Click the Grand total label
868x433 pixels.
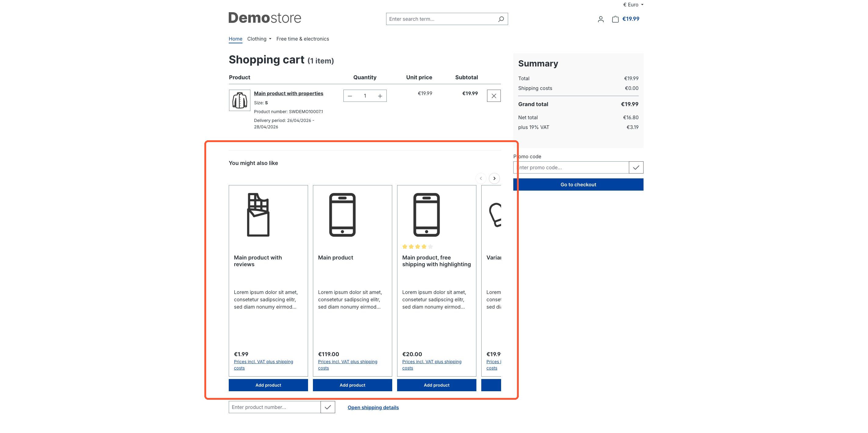[x=533, y=104]
